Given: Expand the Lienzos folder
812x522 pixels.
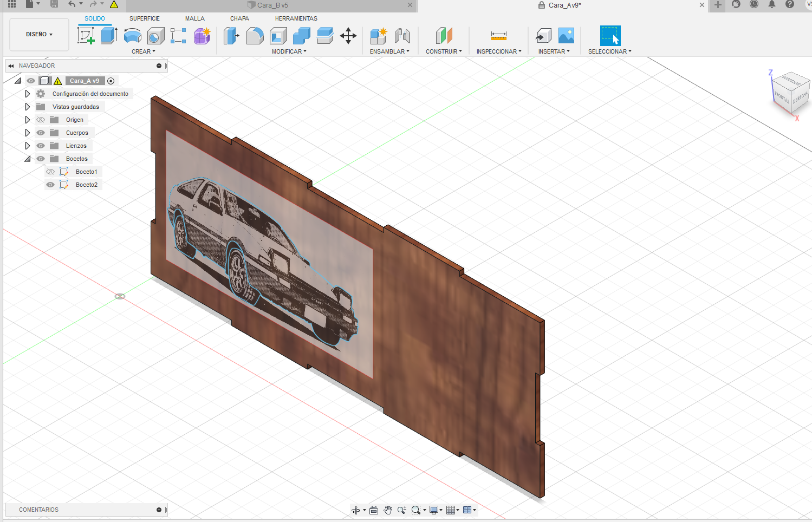Looking at the screenshot, I should [27, 146].
